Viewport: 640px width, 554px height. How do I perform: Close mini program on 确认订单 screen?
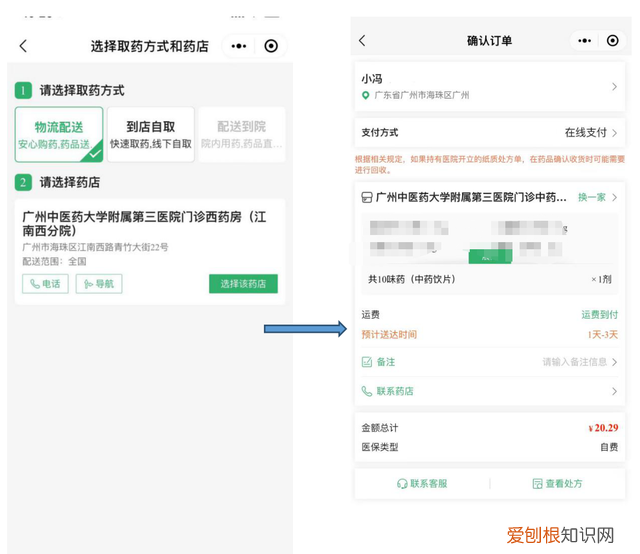click(612, 40)
